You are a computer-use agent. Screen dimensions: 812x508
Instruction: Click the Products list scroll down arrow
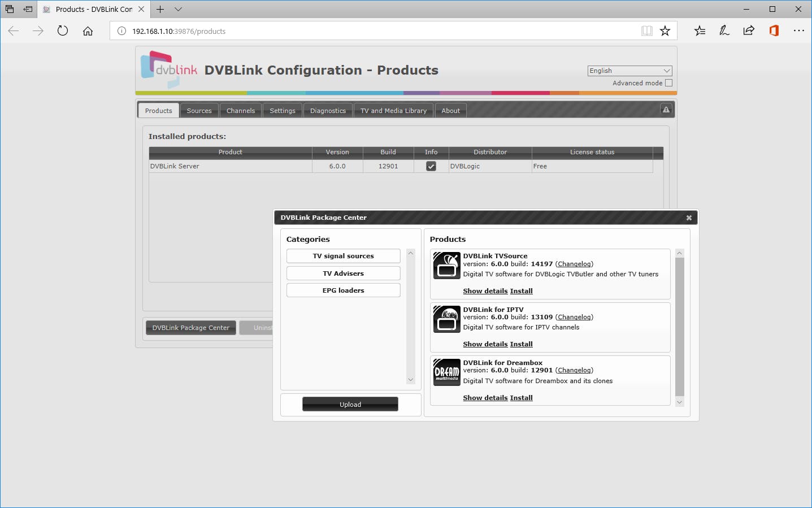(680, 402)
